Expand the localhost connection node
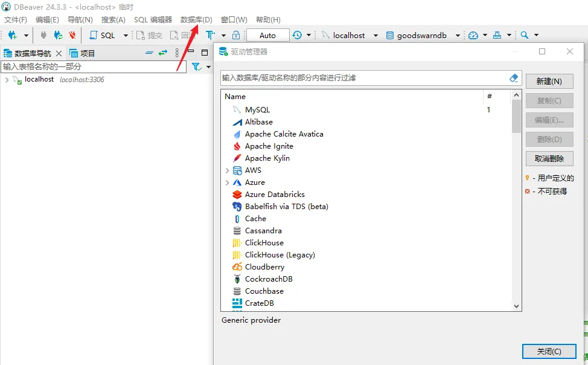Image resolution: width=588 pixels, height=365 pixels. click(7, 80)
